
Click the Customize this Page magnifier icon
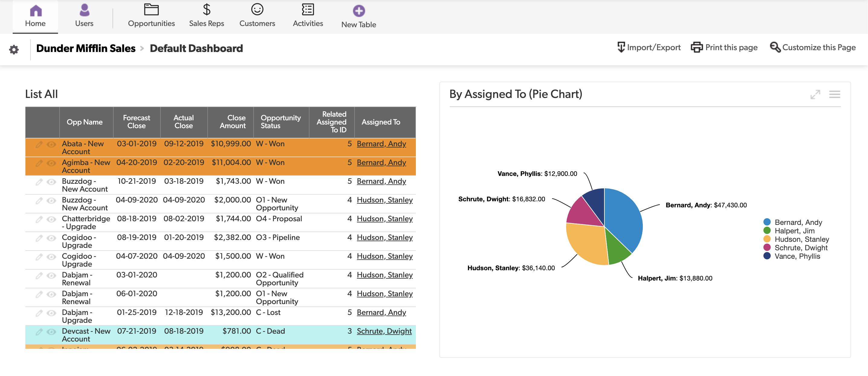775,47
